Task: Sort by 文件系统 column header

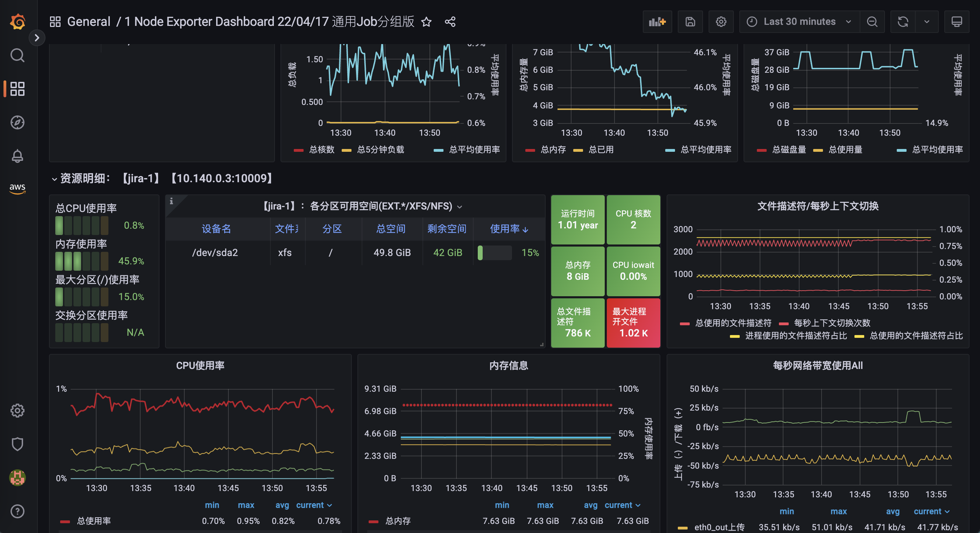Action: point(287,229)
